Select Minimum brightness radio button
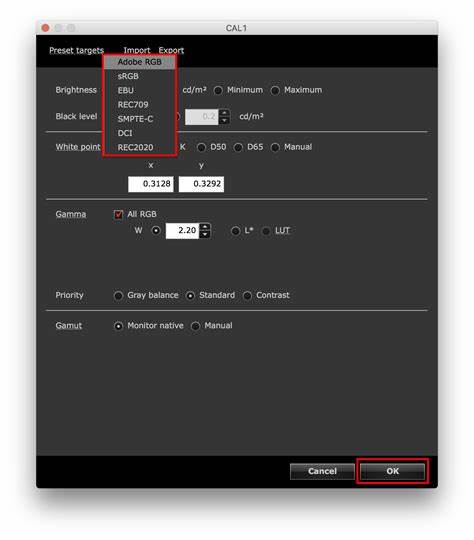 218,91
